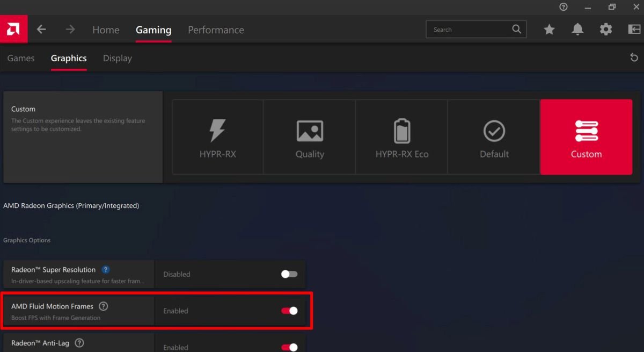Open Radeon Super Resolution help icon
The height and width of the screenshot is (352, 644).
pos(106,270)
